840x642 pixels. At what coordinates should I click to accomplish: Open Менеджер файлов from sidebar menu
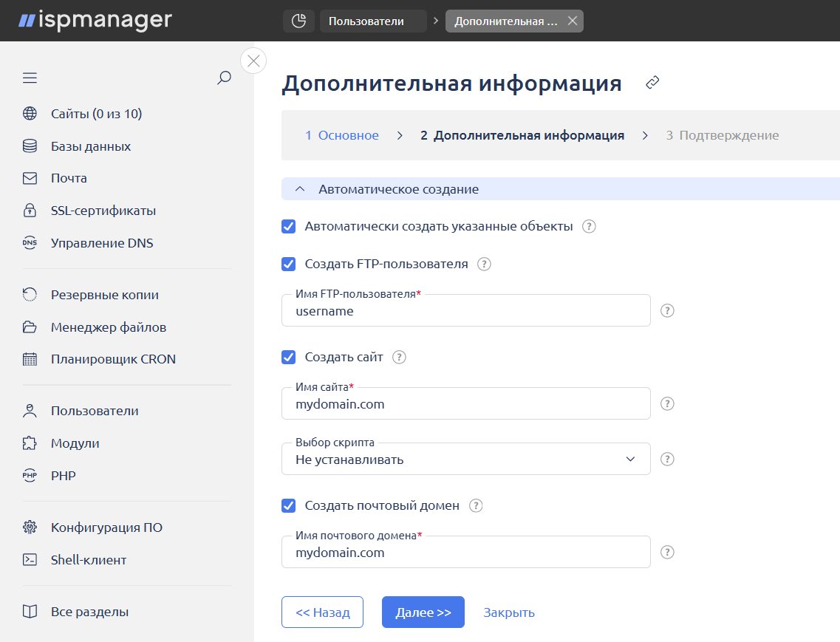[108, 327]
